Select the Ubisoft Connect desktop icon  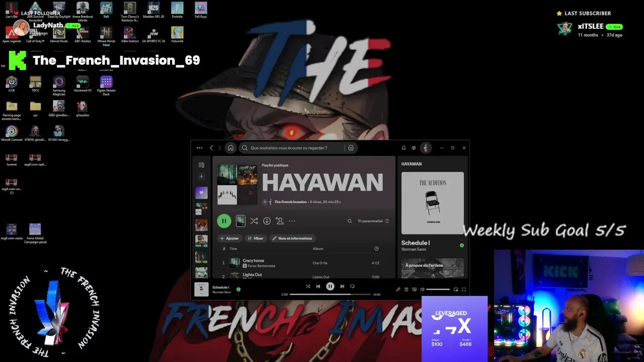tap(12, 134)
